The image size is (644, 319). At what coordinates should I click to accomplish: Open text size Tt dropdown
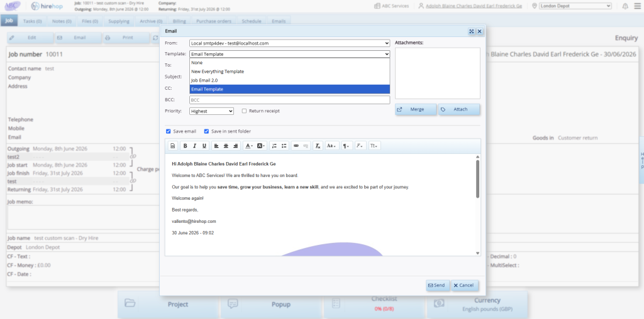pos(374,146)
